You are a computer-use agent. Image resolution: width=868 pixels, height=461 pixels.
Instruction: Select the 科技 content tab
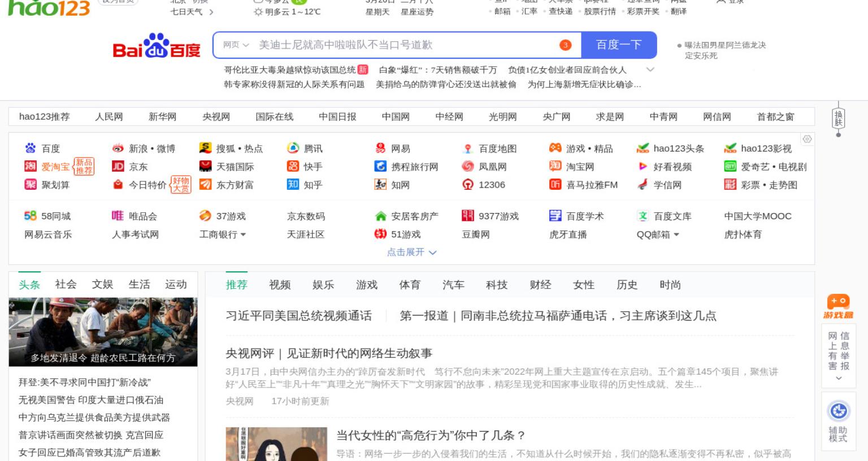(x=497, y=285)
